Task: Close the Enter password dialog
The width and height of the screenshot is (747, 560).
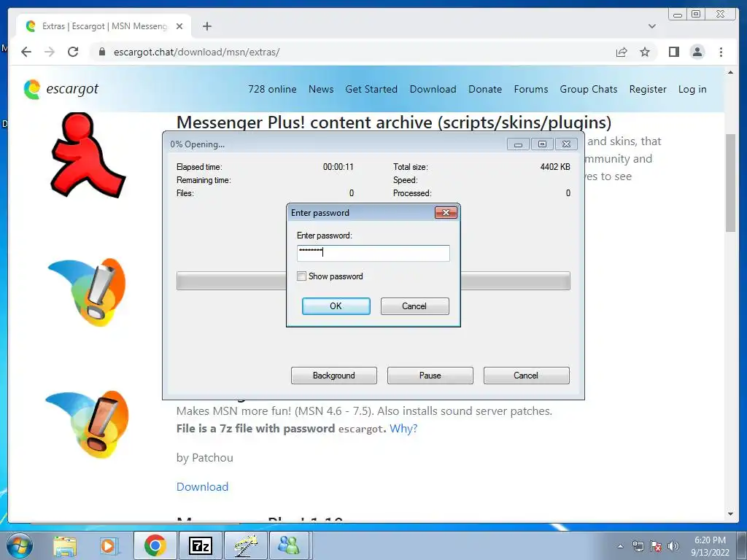Action: 446,212
